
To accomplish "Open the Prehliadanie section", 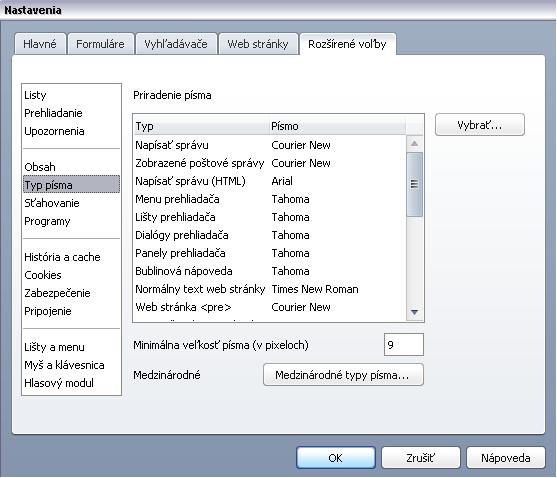I will click(x=71, y=113).
